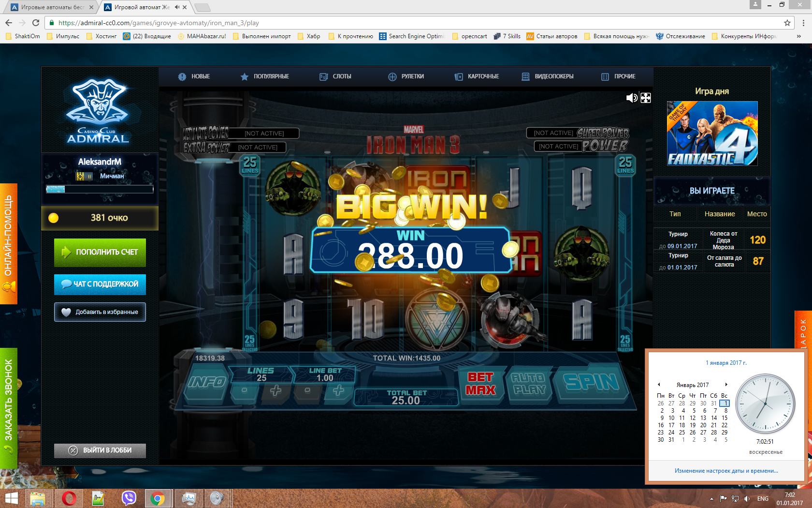Open the Chrome three-dot menu
812x508 pixels.
tap(803, 23)
